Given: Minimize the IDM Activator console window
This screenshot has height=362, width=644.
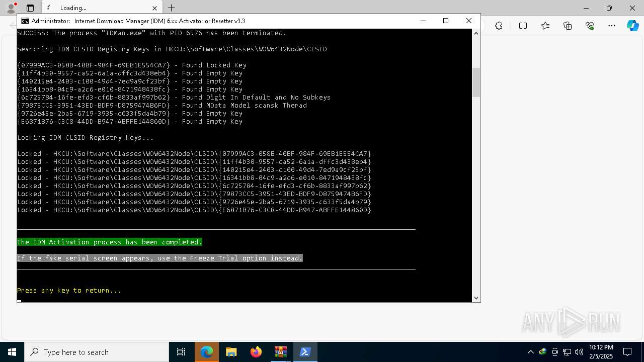Looking at the screenshot, I should [423, 21].
